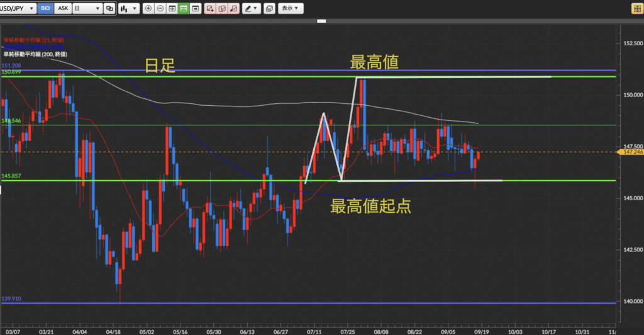This screenshot has width=644, height=335.
Task: Click the 150.000 price axis label
Action: [x=633, y=95]
